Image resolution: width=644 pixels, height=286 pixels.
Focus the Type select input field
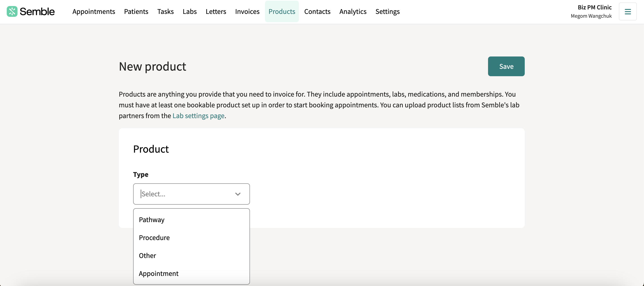(192, 194)
